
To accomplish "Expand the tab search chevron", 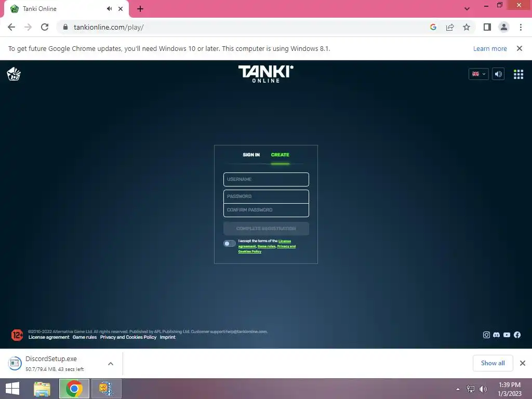I will pyautogui.click(x=467, y=9).
